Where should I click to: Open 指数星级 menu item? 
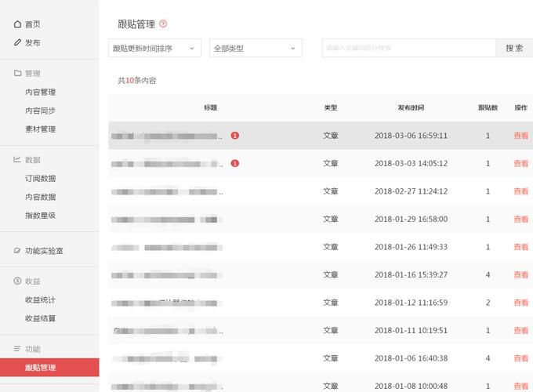pos(41,216)
